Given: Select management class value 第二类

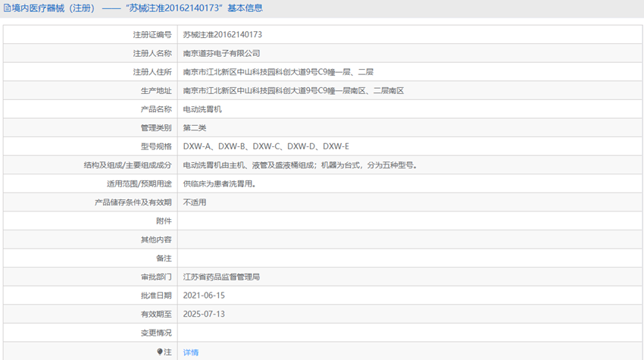Looking at the screenshot, I should pyautogui.click(x=194, y=128).
